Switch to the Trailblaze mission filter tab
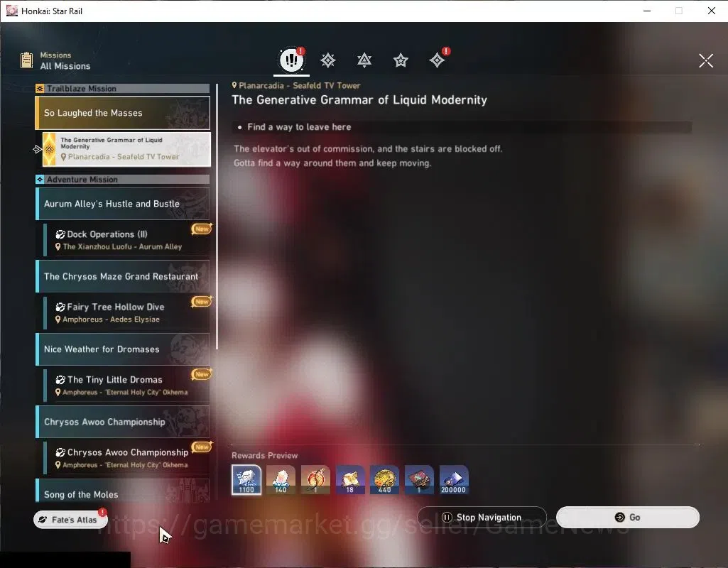The width and height of the screenshot is (728, 568). (328, 60)
